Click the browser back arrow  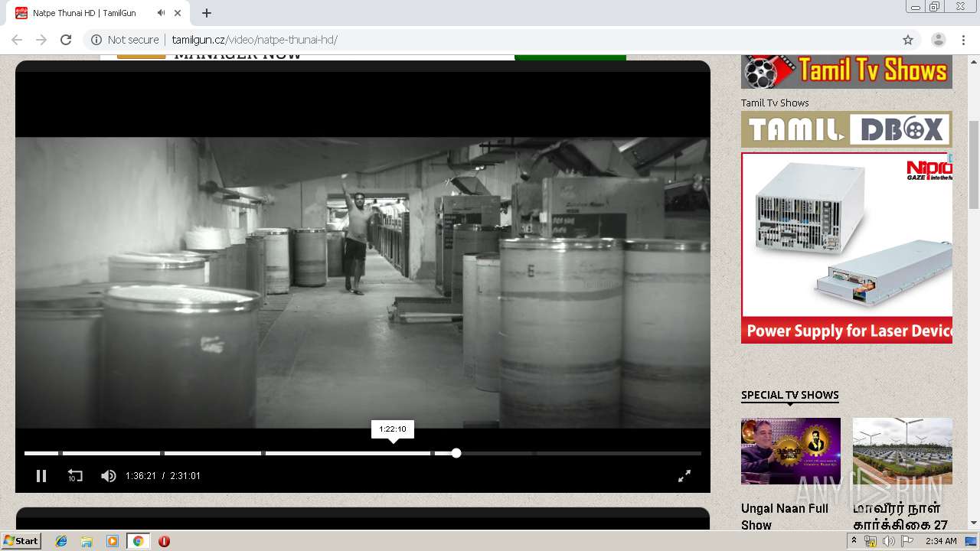point(17,40)
